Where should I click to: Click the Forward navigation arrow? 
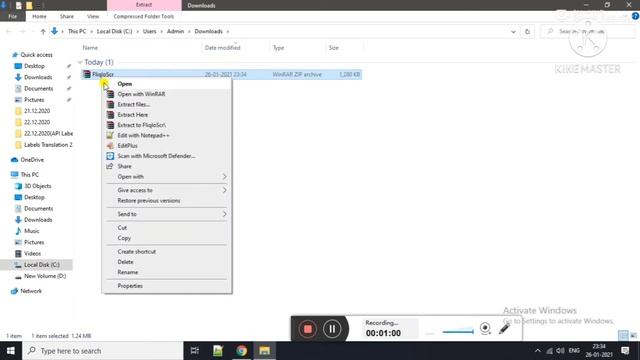pyautogui.click(x=22, y=31)
